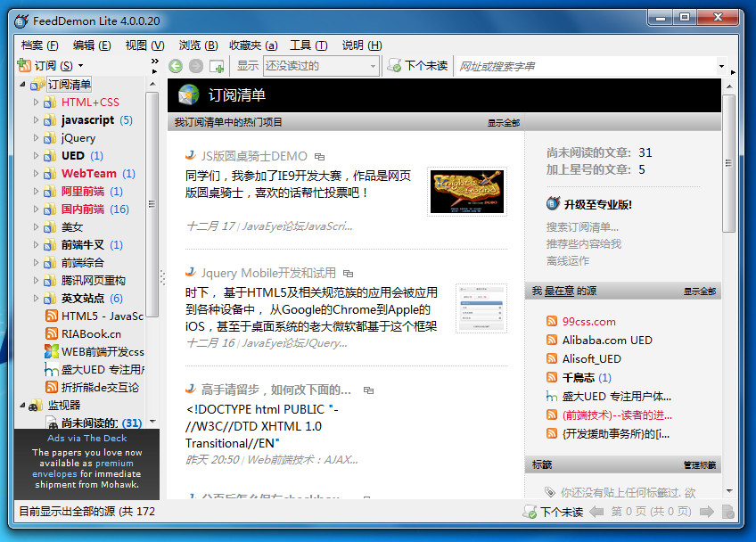Click the 盛大UED feed icon in right panel

(552, 397)
